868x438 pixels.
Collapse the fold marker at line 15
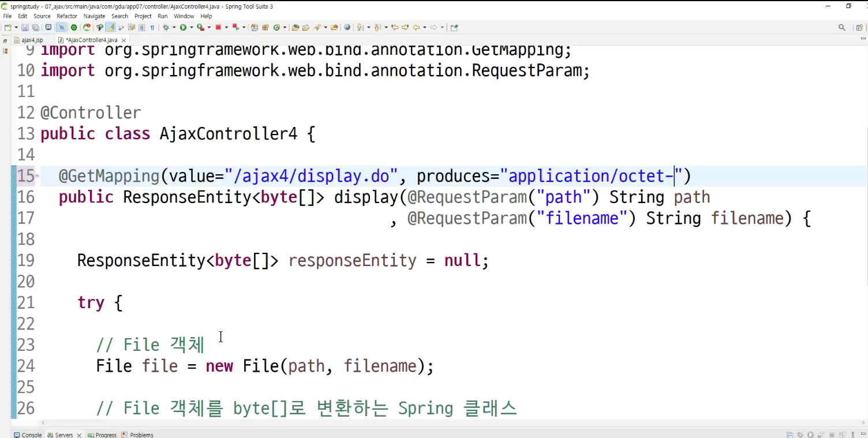coord(38,175)
